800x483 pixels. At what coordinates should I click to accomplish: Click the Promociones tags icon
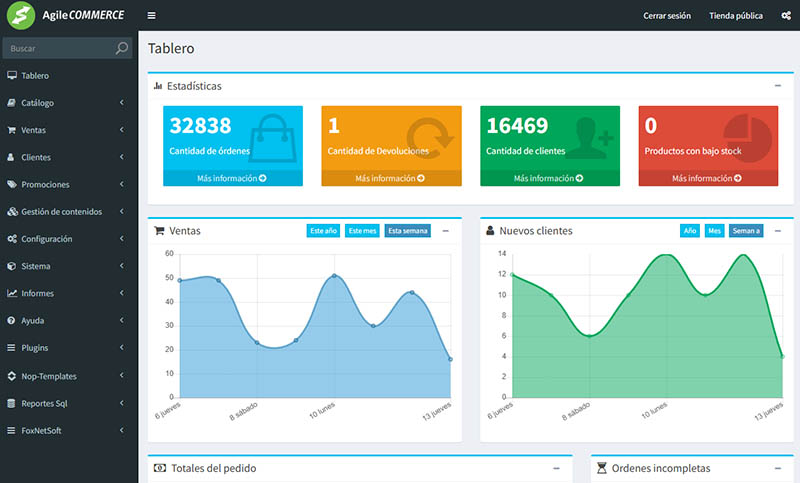tap(12, 184)
